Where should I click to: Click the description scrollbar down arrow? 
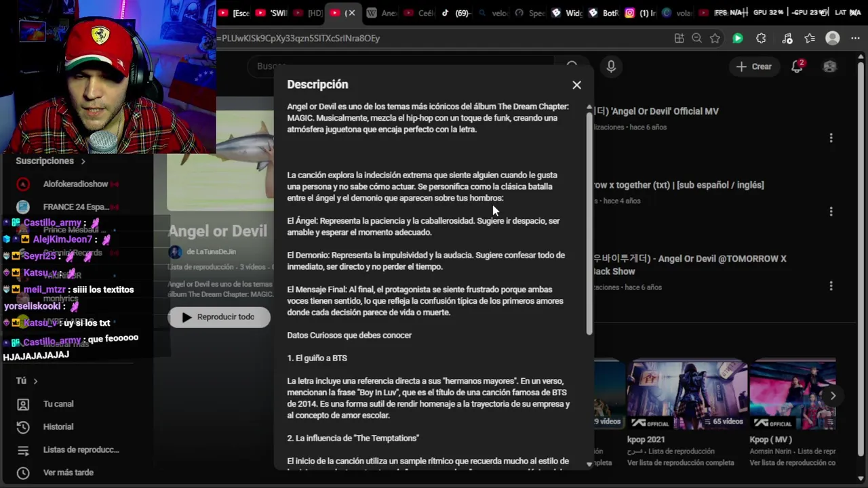point(589,464)
